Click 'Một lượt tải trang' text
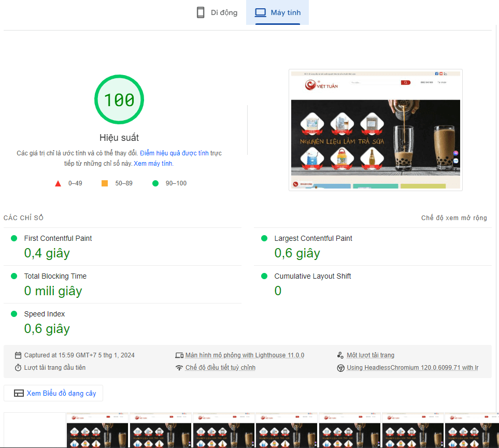This screenshot has height=448, width=499. click(370, 355)
